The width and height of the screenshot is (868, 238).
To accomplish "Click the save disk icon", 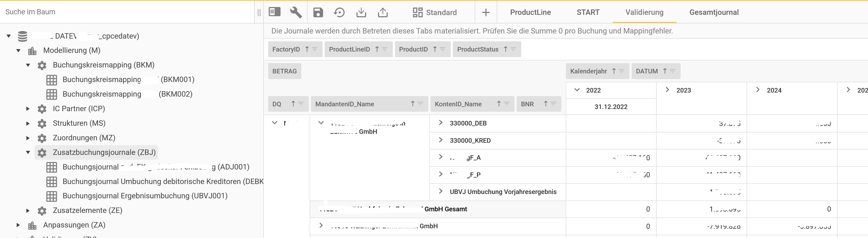I will (x=318, y=12).
